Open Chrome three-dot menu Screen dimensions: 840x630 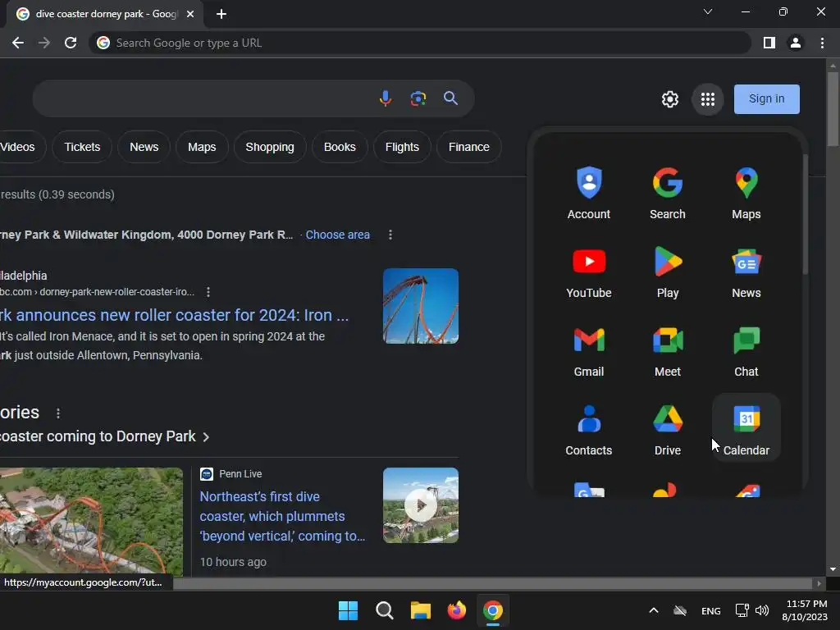(x=822, y=43)
